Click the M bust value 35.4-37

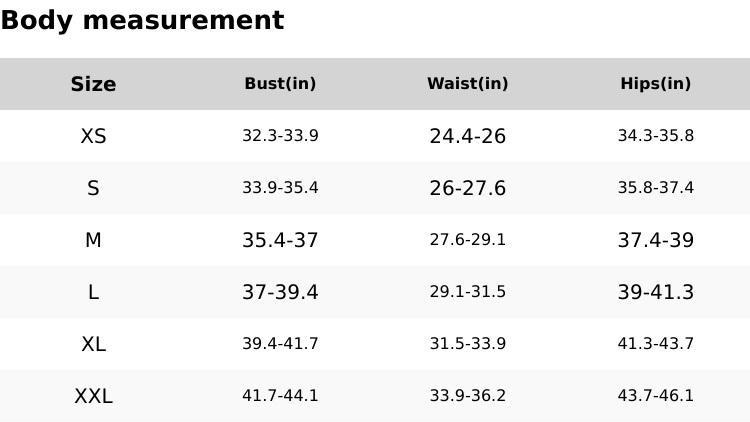(x=280, y=240)
